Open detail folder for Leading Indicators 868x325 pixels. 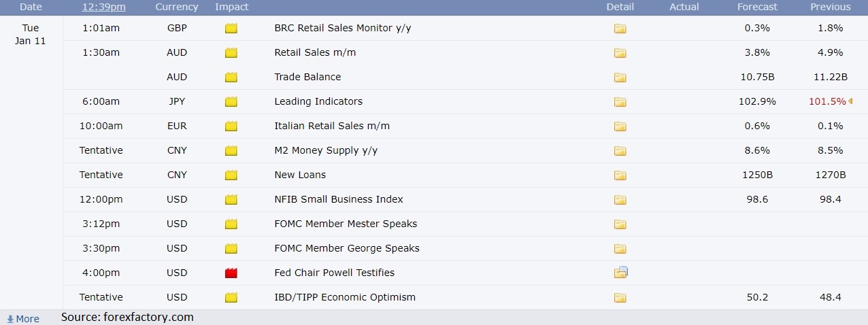pyautogui.click(x=620, y=102)
